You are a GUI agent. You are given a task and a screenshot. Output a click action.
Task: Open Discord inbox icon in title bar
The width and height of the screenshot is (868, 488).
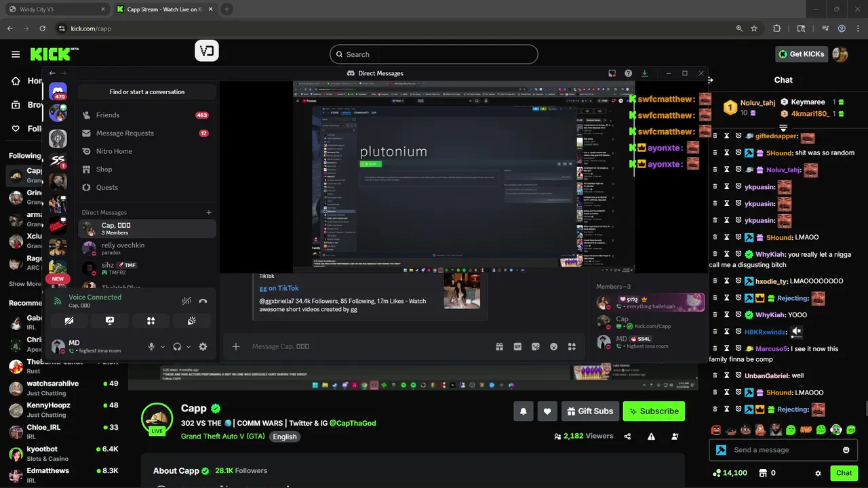pyautogui.click(x=612, y=73)
